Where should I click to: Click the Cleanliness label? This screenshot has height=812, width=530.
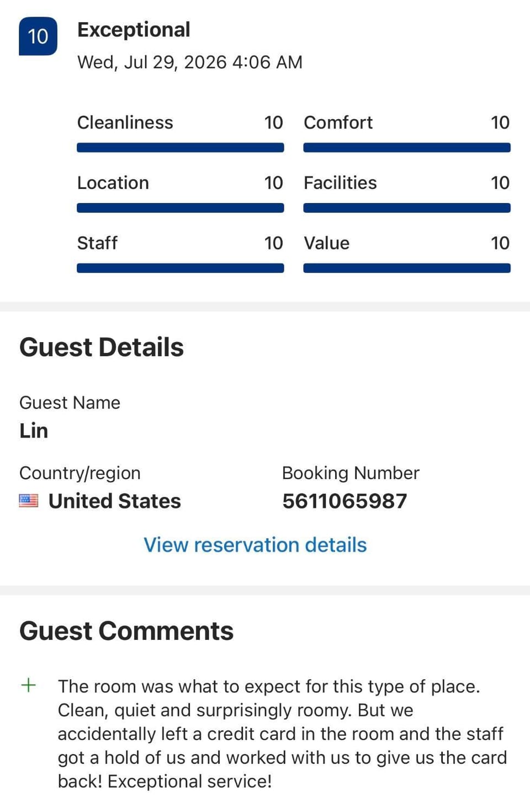(x=125, y=123)
